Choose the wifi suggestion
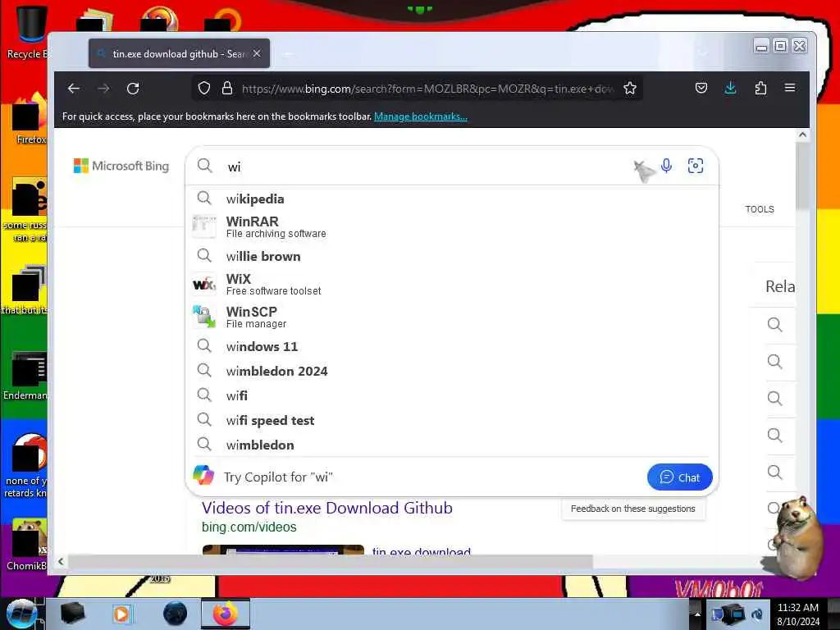This screenshot has height=630, width=840. pos(451,395)
